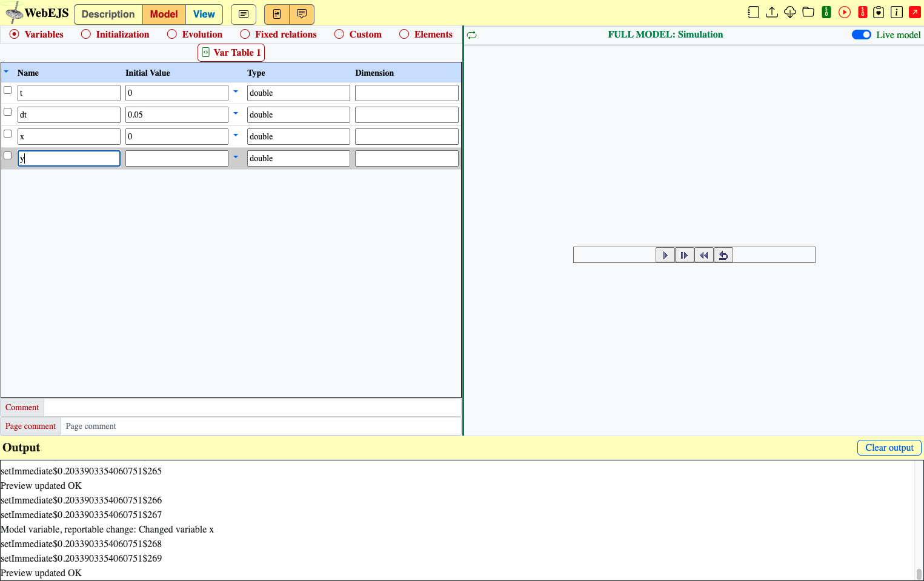Click the text panel icon beside View

pos(244,14)
